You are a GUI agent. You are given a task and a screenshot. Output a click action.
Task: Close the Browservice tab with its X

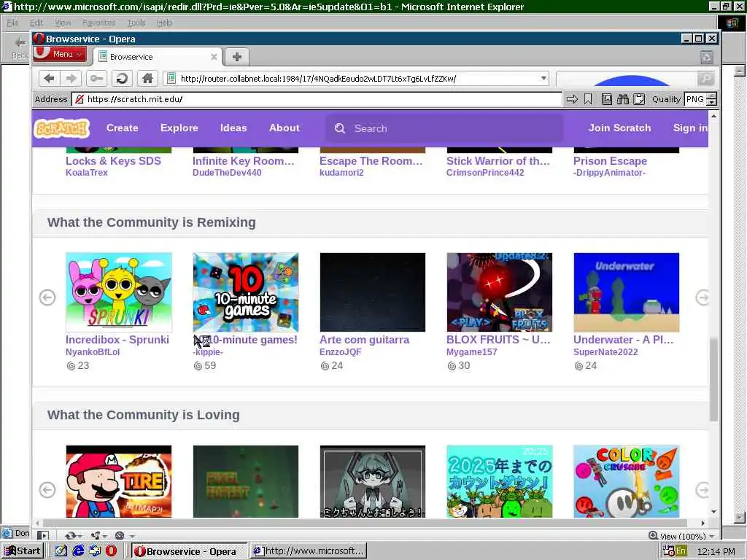[x=214, y=57]
